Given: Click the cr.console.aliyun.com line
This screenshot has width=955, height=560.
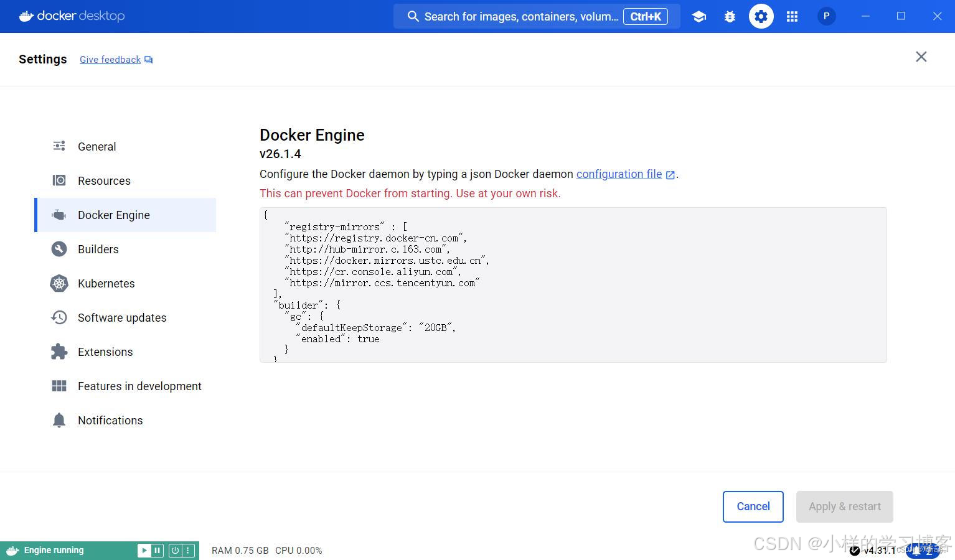Looking at the screenshot, I should click(373, 271).
